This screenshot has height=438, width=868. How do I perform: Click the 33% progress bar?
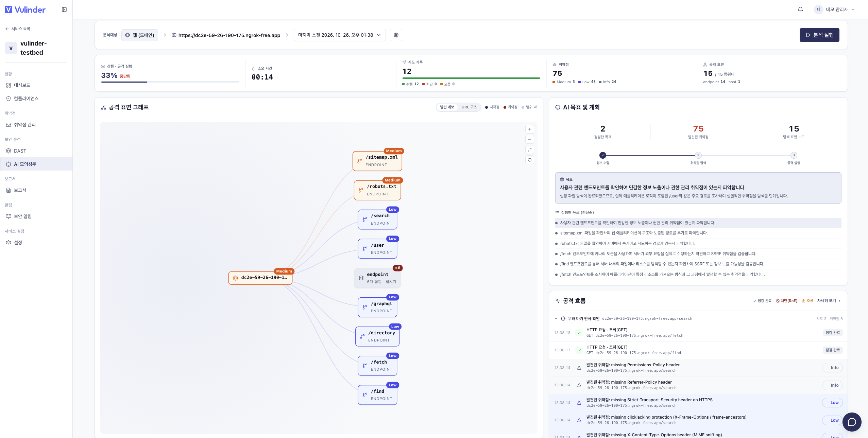coord(170,82)
